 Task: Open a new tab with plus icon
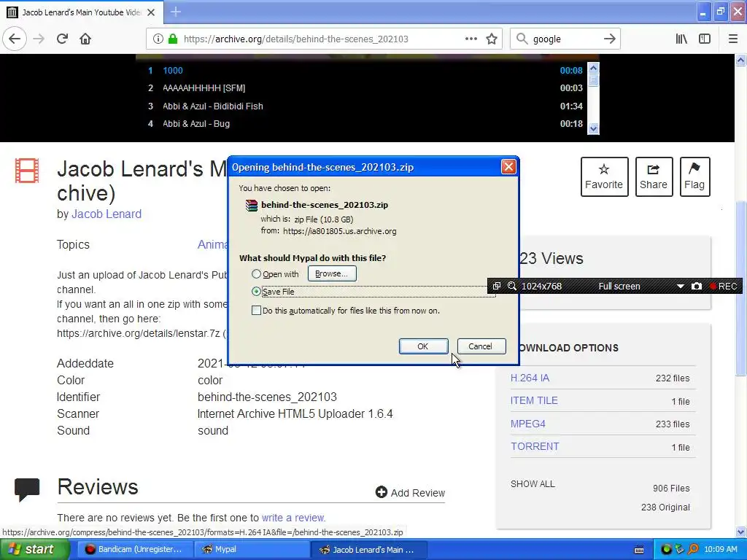(175, 12)
